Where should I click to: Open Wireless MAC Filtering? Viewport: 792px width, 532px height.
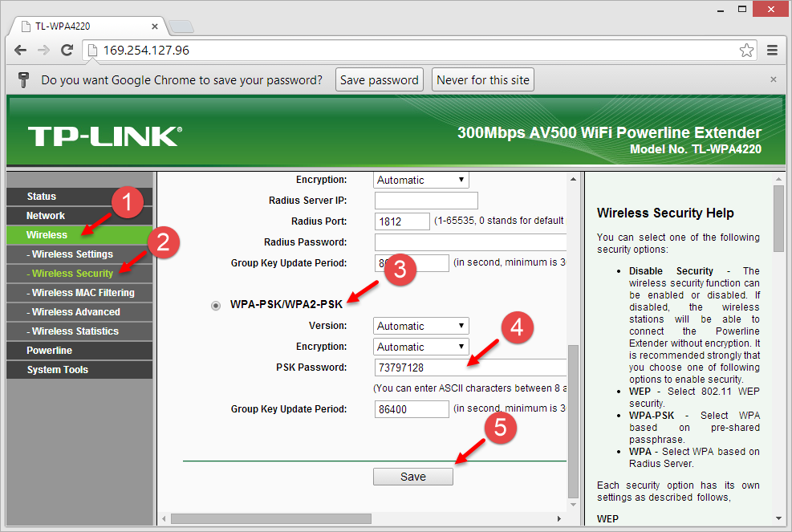pos(79,293)
